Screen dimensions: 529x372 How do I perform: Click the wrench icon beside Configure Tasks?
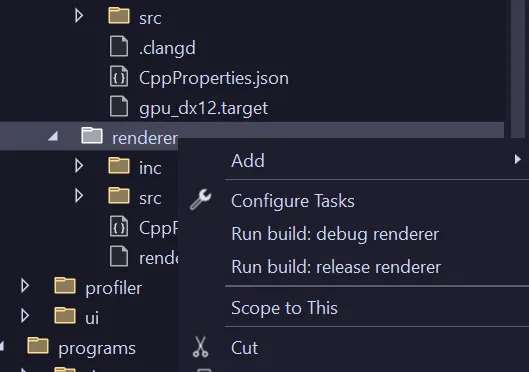coord(200,200)
